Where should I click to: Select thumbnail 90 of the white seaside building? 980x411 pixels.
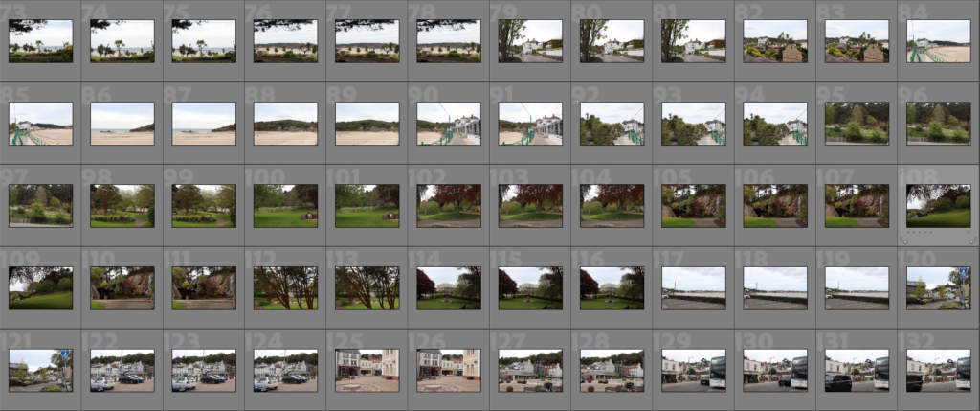pos(449,124)
